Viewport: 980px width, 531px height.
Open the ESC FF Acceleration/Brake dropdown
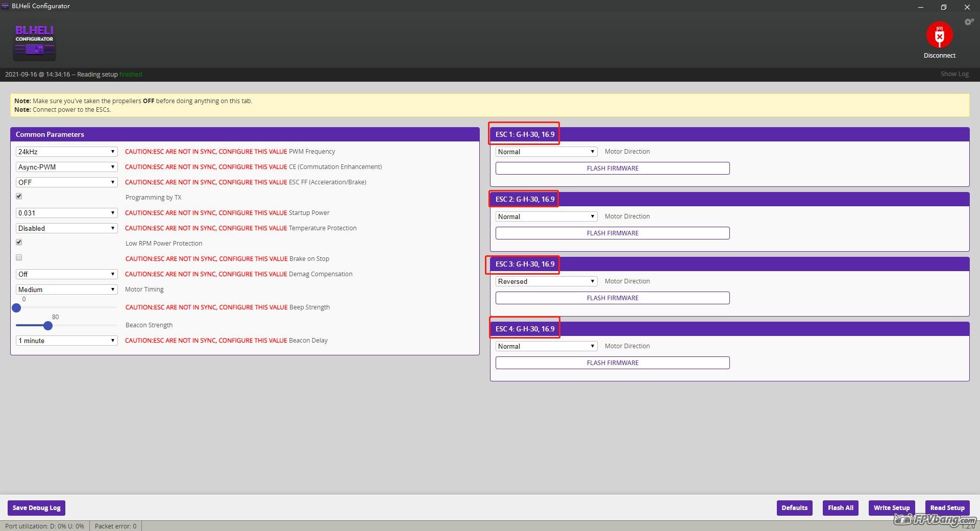coord(66,182)
